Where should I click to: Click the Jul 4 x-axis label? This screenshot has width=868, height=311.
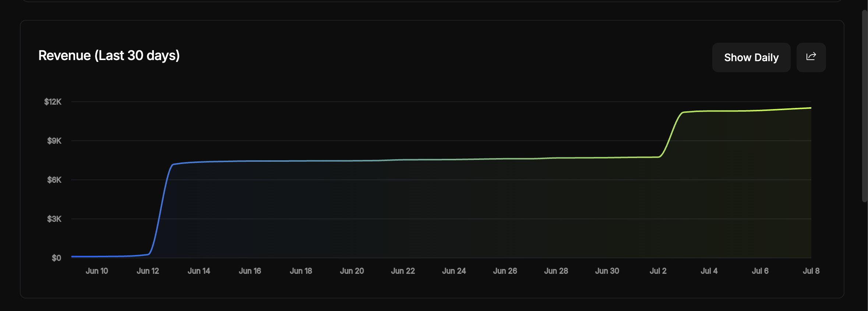pos(709,271)
